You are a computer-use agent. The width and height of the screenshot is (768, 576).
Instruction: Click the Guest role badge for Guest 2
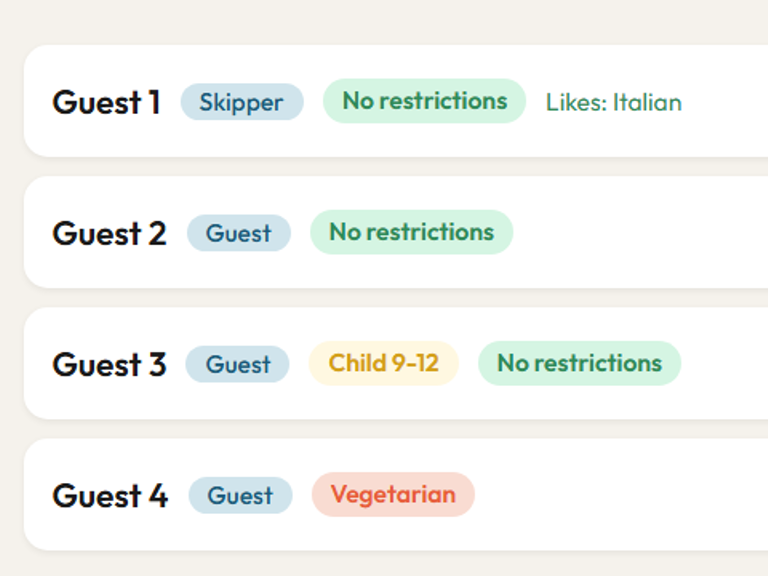[x=238, y=233]
